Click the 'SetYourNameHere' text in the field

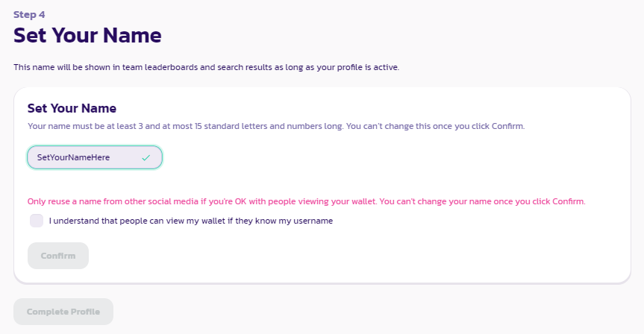pos(74,157)
